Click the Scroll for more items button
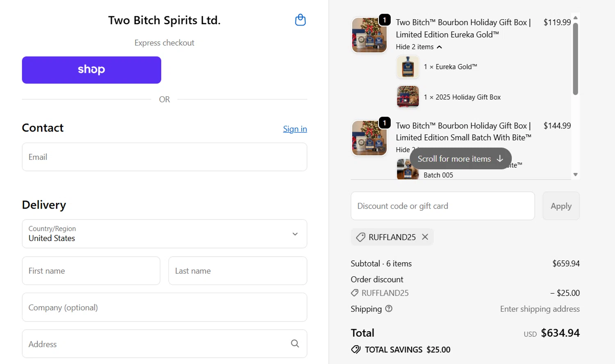The image size is (615, 364). tap(460, 159)
